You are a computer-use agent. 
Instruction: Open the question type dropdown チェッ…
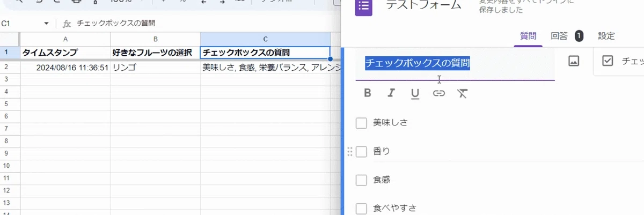619,61
